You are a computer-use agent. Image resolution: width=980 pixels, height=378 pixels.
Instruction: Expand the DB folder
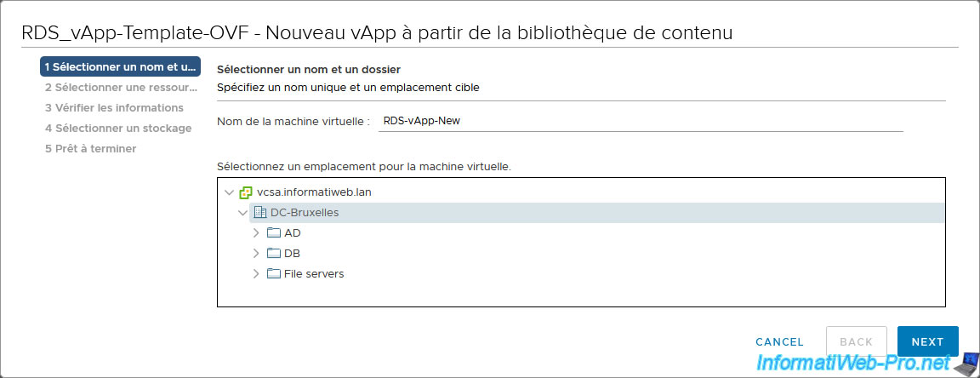tap(255, 254)
